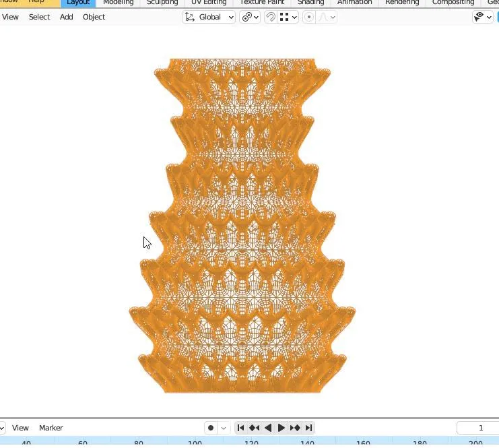The width and height of the screenshot is (499, 448).
Task: Open the Global transform orientation dropdown
Action: 209,17
